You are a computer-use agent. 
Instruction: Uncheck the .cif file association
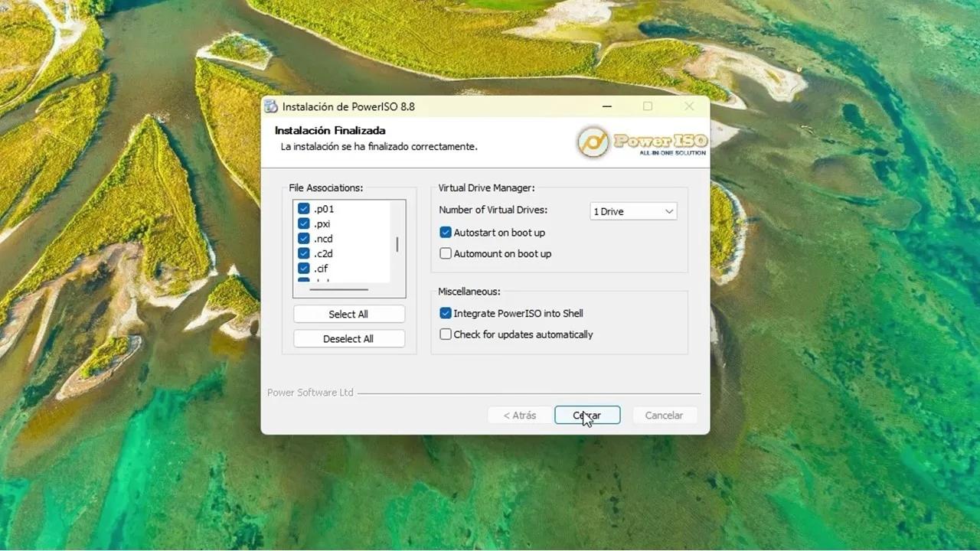click(x=303, y=269)
